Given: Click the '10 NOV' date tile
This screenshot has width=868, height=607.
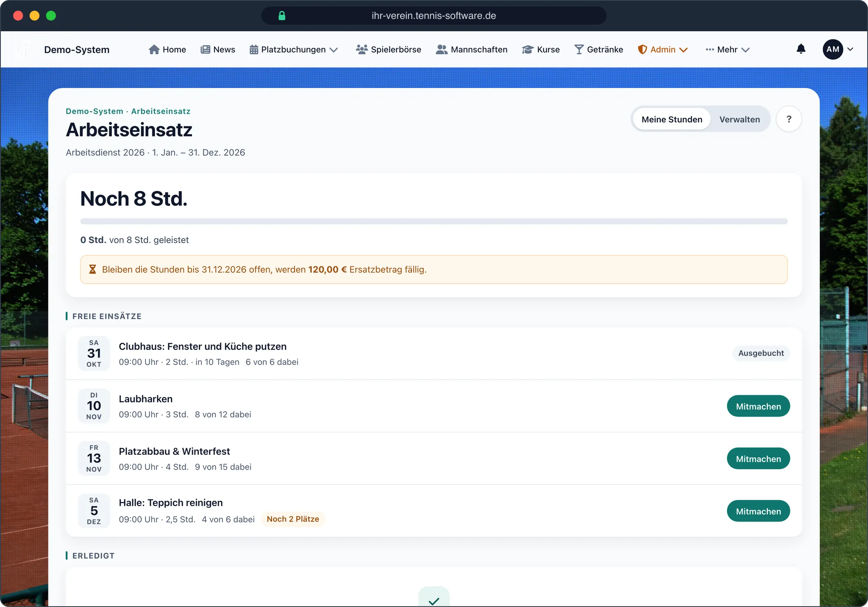Looking at the screenshot, I should pyautogui.click(x=94, y=406).
